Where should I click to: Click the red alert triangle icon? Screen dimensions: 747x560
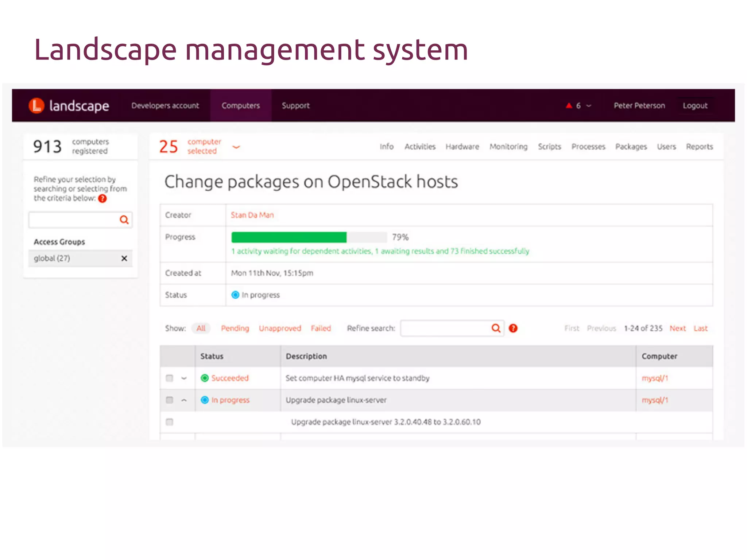pyautogui.click(x=569, y=106)
